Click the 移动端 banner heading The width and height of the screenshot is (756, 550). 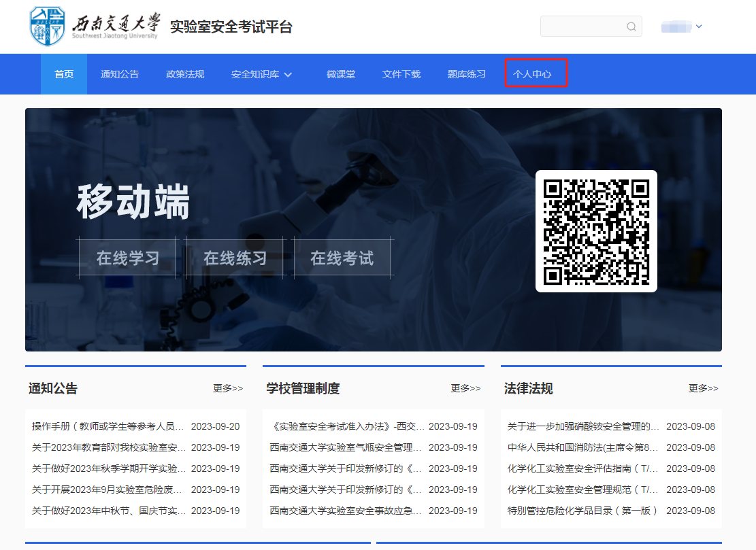(x=133, y=201)
